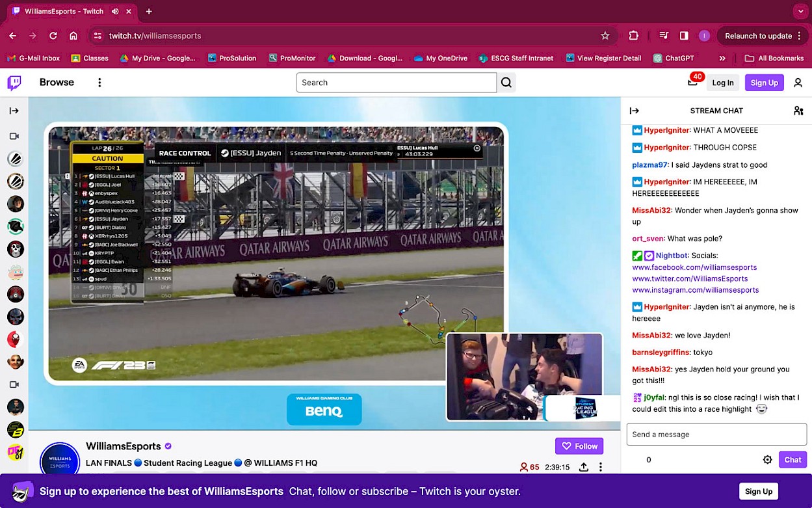View site information icon in address bar
Viewport: 812px width, 508px height.
[98, 36]
